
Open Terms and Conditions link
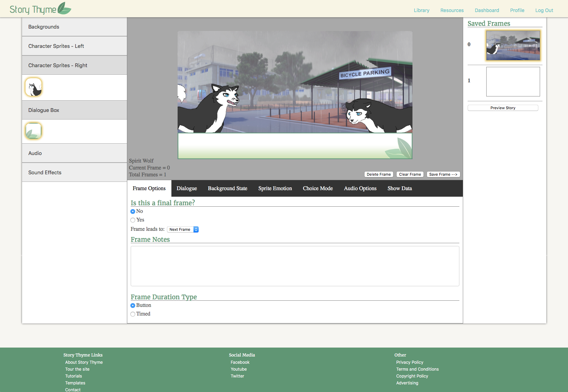(417, 369)
